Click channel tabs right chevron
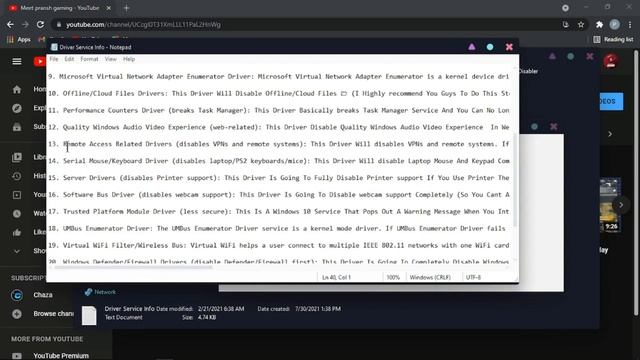 coord(610,134)
